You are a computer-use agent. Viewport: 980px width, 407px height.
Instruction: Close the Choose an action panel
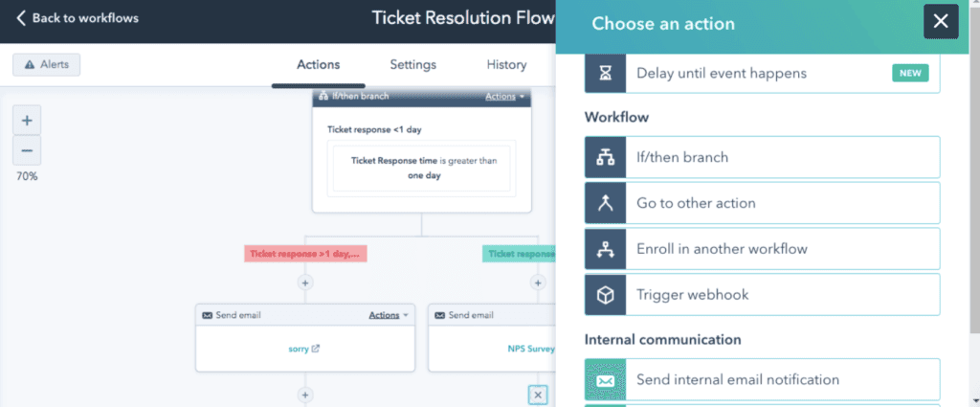click(941, 21)
